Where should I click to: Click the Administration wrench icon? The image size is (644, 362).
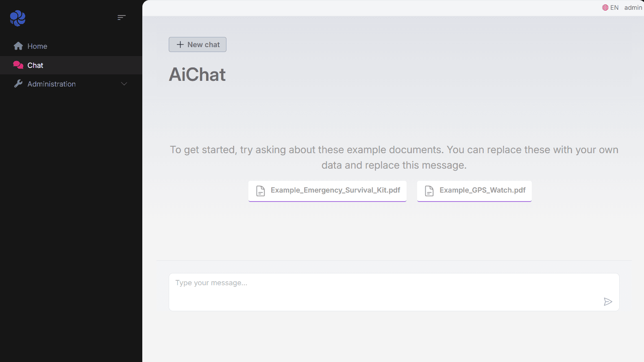point(18,84)
